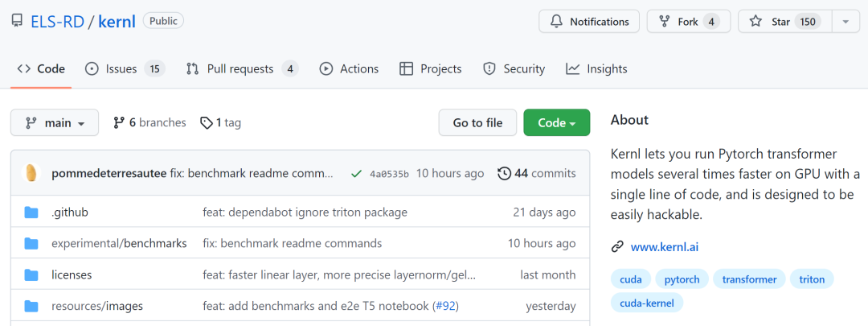Expand the Star list dropdown arrow

(845, 22)
